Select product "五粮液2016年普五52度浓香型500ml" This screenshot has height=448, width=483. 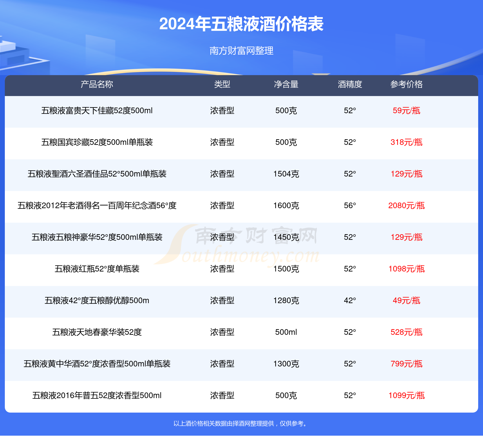(97, 395)
